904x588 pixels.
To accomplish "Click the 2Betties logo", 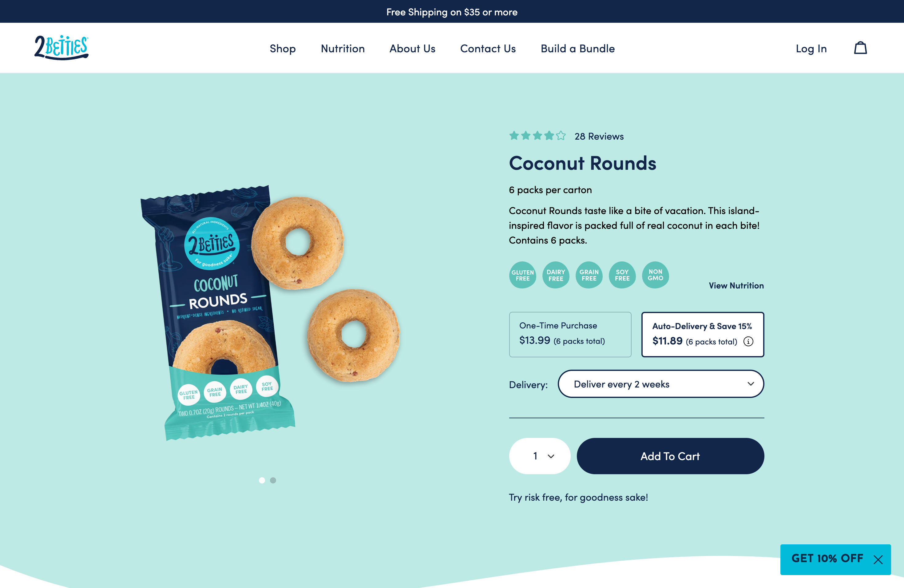I will 61,47.
